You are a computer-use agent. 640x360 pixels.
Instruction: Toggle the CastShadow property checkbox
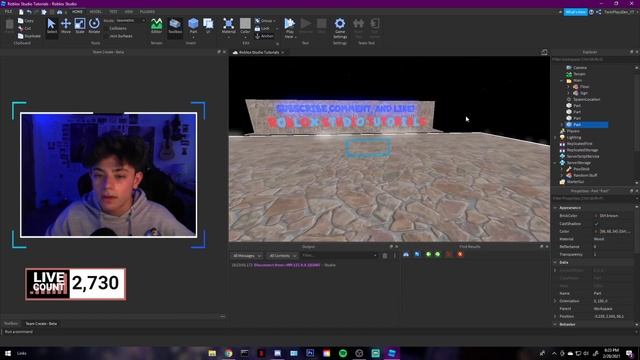[x=596, y=223]
